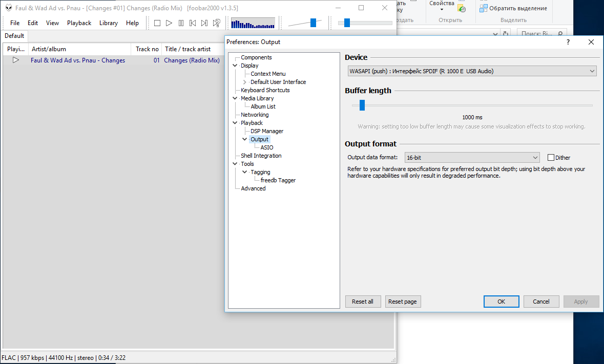Click the Play icon in the toolbar

point(169,23)
